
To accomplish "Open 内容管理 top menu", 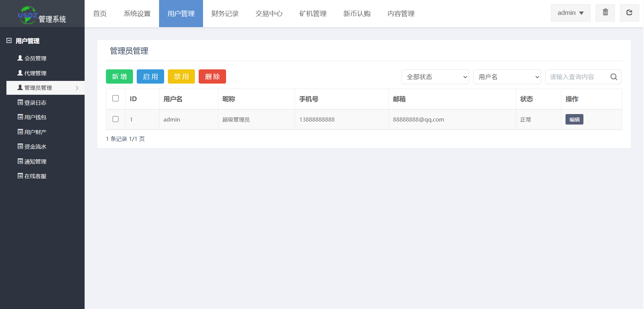I will pos(401,14).
